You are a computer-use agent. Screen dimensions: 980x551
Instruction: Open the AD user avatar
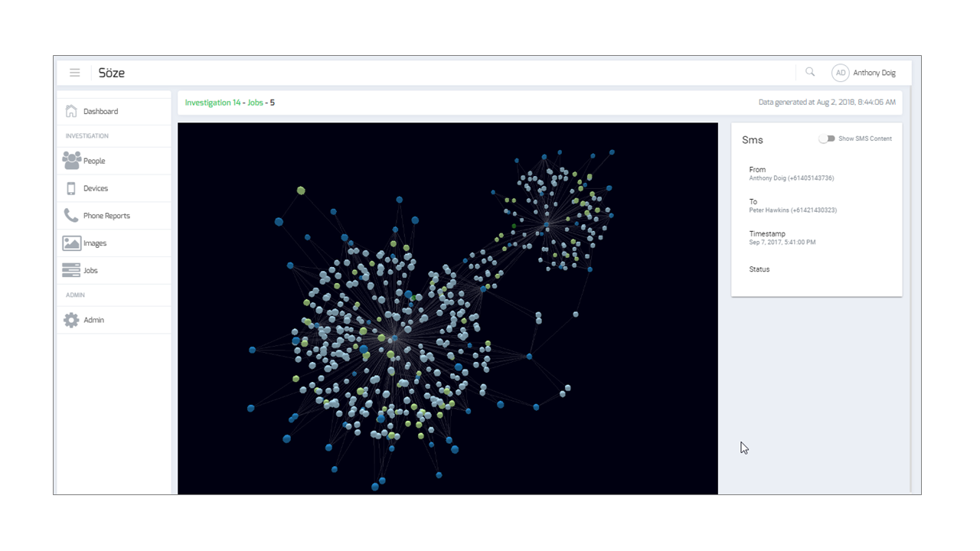click(x=841, y=73)
